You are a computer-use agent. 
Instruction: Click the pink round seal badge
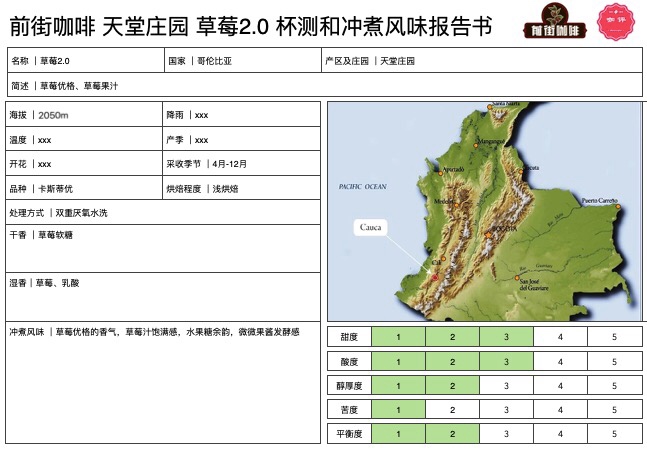pos(613,22)
